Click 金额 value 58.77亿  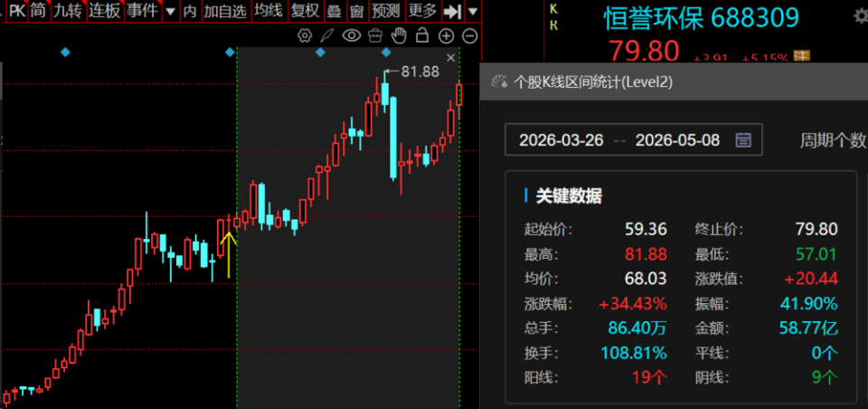pos(809,328)
